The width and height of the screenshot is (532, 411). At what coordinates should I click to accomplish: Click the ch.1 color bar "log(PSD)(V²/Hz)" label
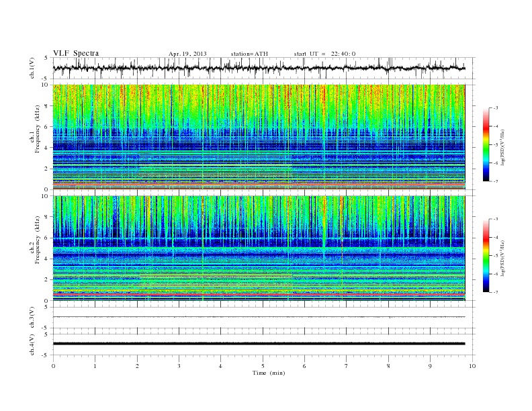(503, 147)
